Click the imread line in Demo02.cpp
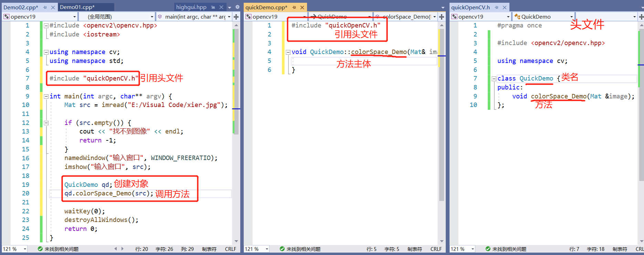 146,105
